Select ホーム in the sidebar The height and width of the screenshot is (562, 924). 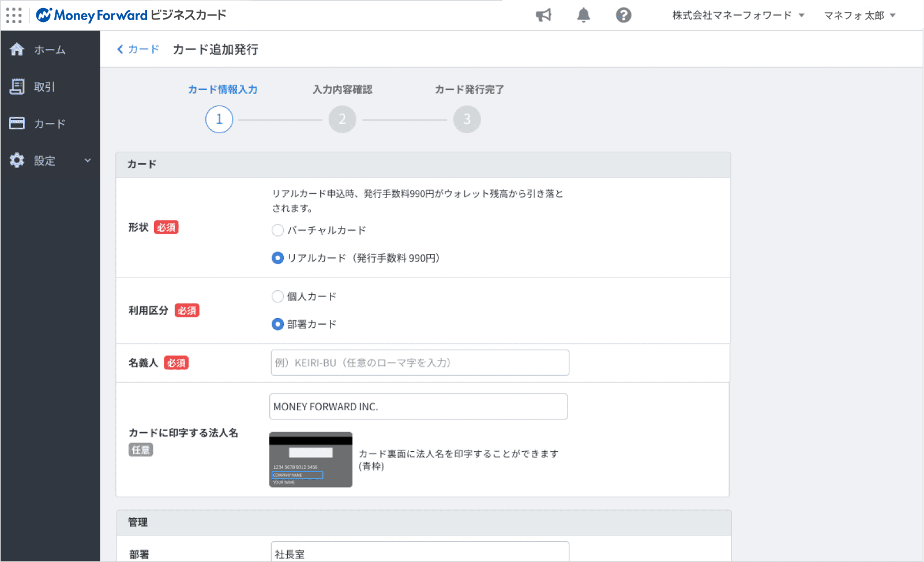[x=49, y=50]
